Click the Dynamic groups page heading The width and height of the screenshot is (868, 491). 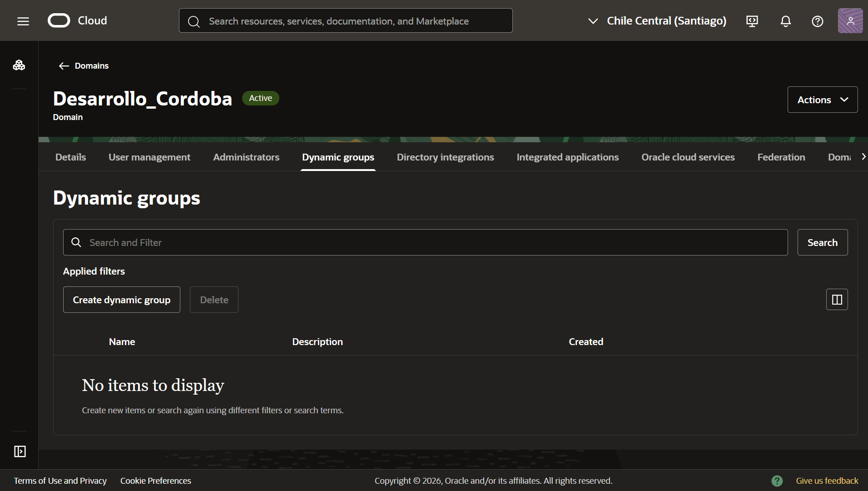[x=127, y=198]
